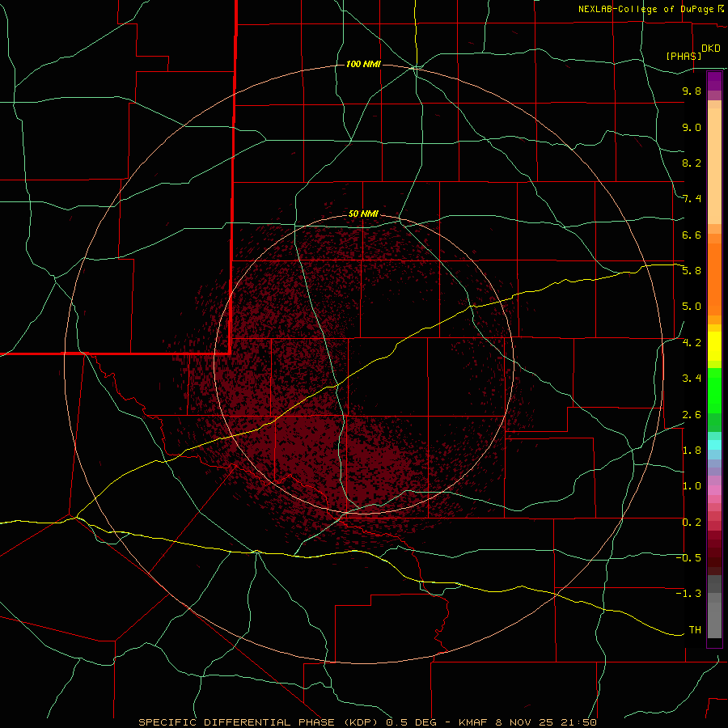This screenshot has width=728, height=728.
Task: Click the 7.4 scale label
Action: coord(692,199)
